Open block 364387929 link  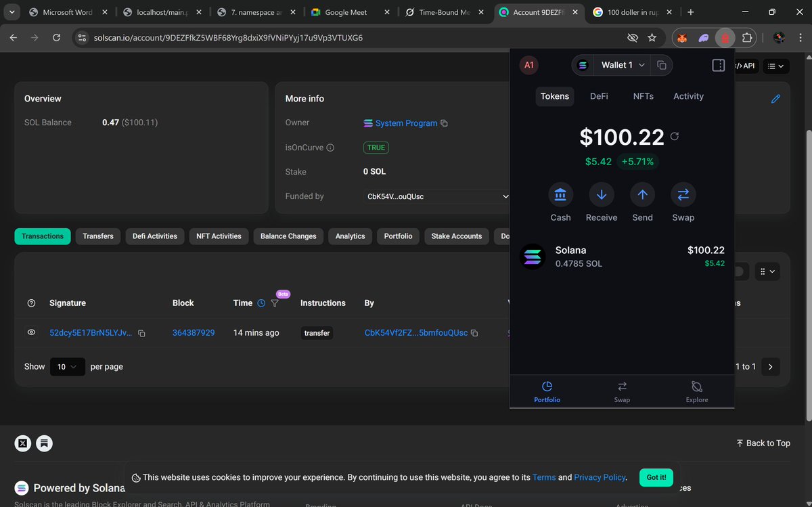194,333
